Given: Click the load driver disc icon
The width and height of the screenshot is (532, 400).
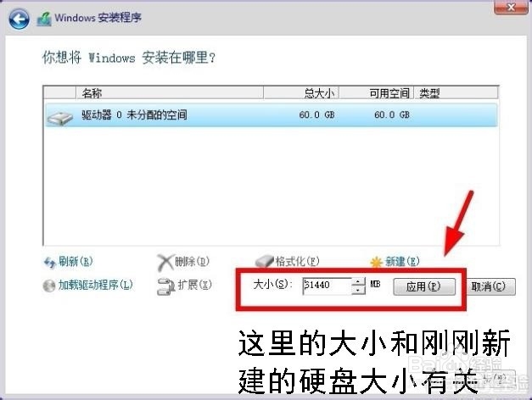Looking at the screenshot, I should point(49,286).
